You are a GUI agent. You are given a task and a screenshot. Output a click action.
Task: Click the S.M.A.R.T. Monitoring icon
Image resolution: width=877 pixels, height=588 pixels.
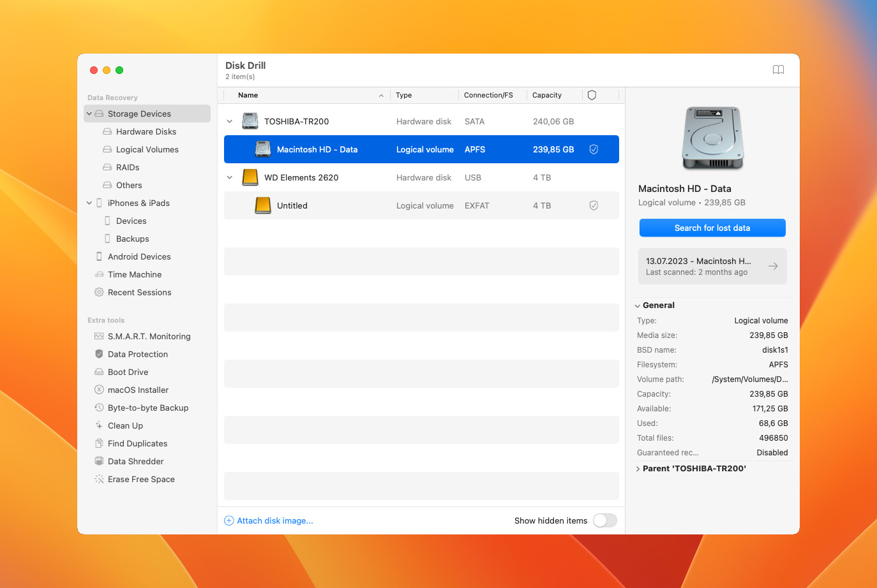[99, 336]
